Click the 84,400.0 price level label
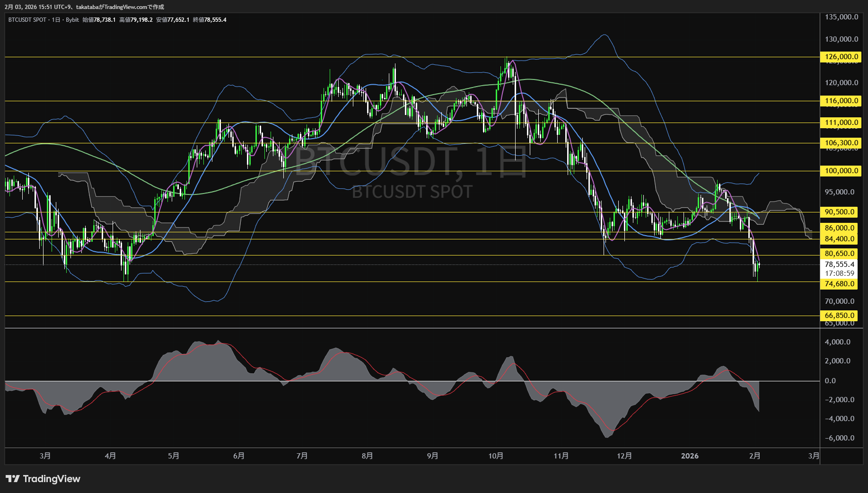This screenshot has height=493, width=868. (840, 239)
